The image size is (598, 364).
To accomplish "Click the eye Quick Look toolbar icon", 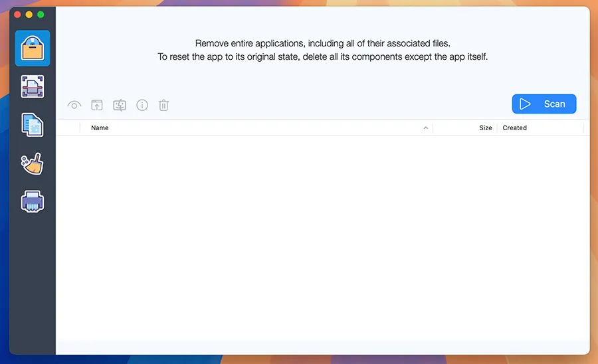I will point(74,105).
